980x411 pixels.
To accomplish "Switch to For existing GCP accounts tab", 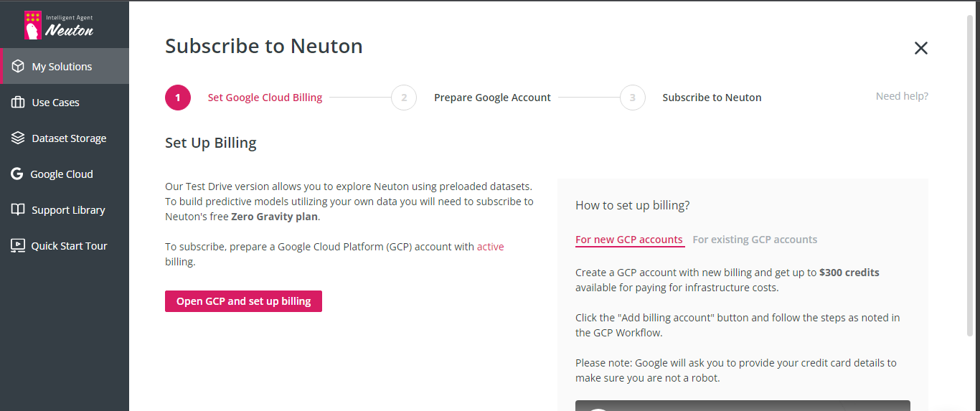I will point(754,240).
